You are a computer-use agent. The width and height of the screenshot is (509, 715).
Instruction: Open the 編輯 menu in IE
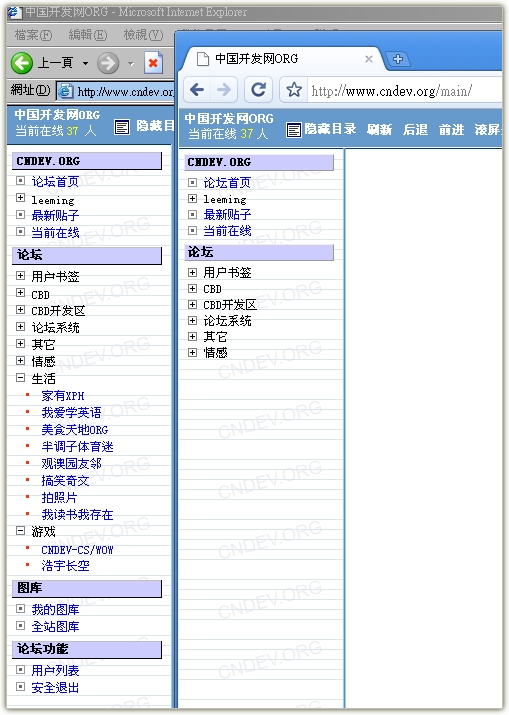[88, 35]
